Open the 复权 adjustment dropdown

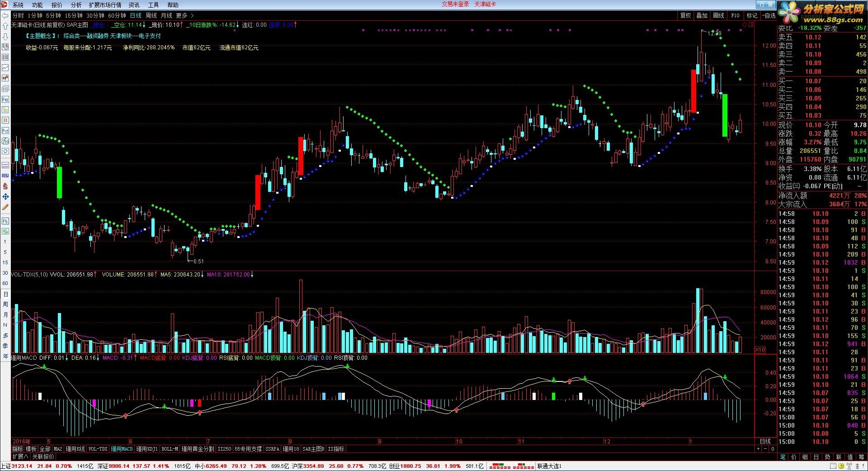point(686,15)
